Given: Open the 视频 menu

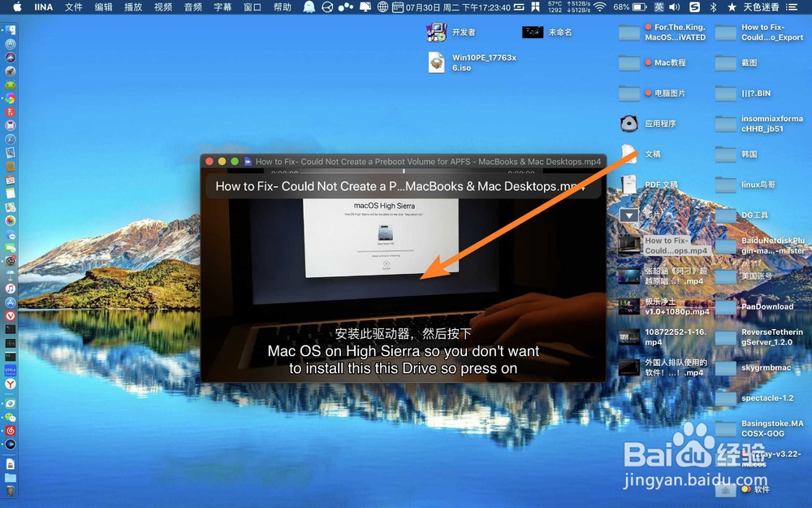Looking at the screenshot, I should 163,7.
